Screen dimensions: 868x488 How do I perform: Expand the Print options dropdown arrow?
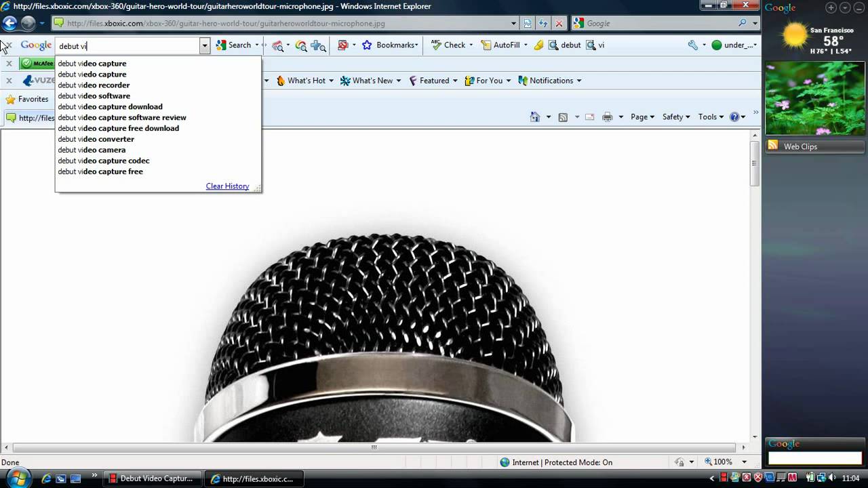click(x=620, y=117)
